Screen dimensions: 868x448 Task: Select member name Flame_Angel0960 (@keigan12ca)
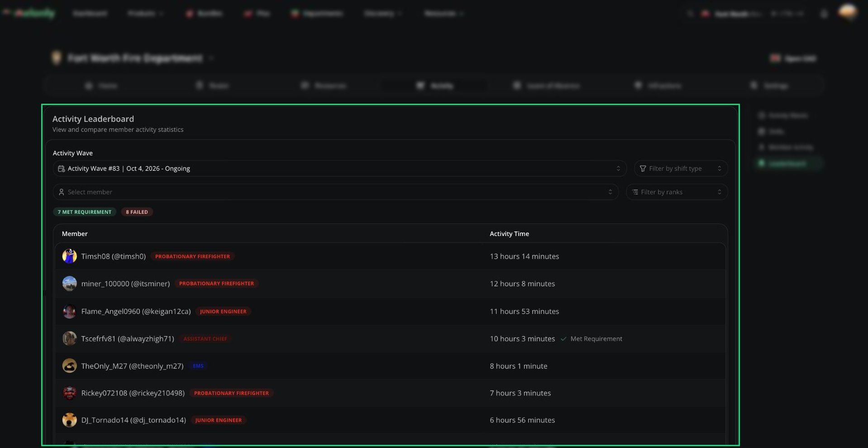click(136, 311)
